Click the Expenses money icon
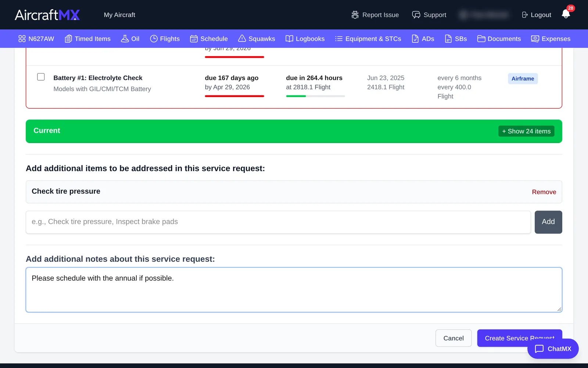The width and height of the screenshot is (588, 368). pyautogui.click(x=535, y=39)
